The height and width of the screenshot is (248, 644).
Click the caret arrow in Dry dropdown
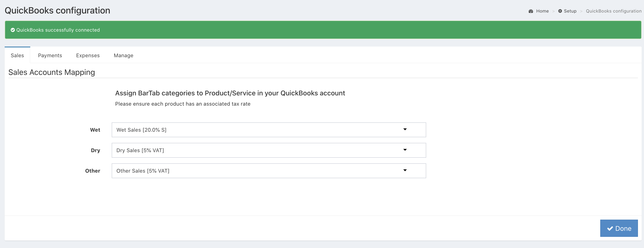coord(405,150)
